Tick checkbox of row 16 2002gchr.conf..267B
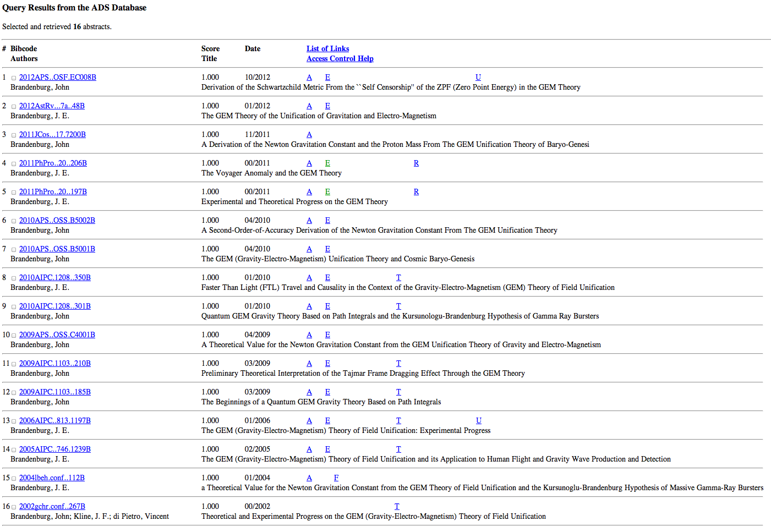 point(14,507)
